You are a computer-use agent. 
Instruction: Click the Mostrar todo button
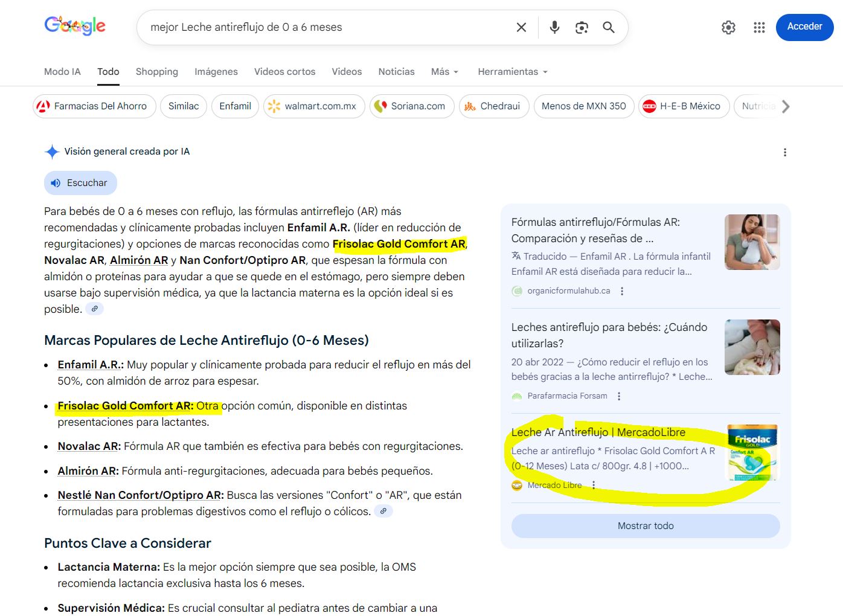(x=646, y=526)
